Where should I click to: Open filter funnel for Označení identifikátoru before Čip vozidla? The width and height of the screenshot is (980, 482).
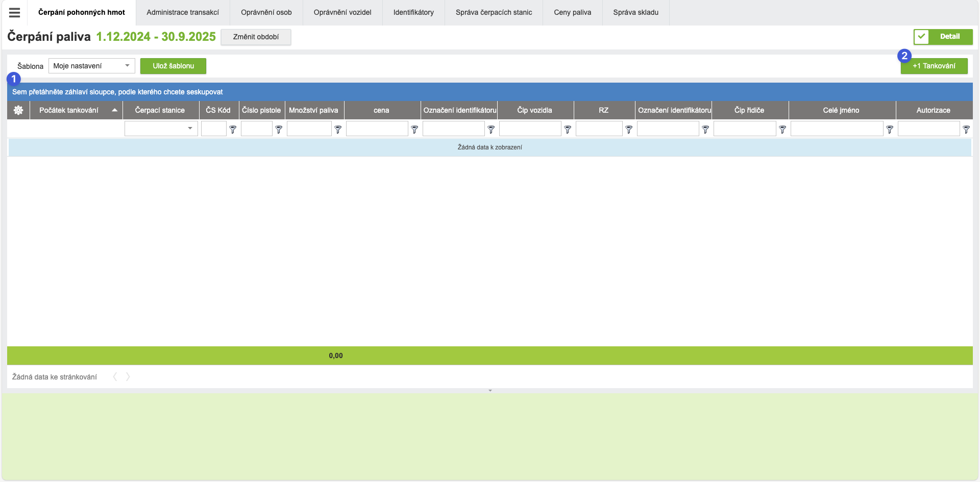[x=491, y=130]
